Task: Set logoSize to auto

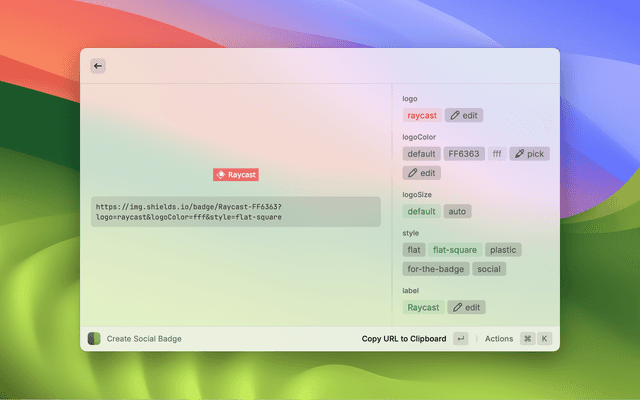Action: pos(458,211)
